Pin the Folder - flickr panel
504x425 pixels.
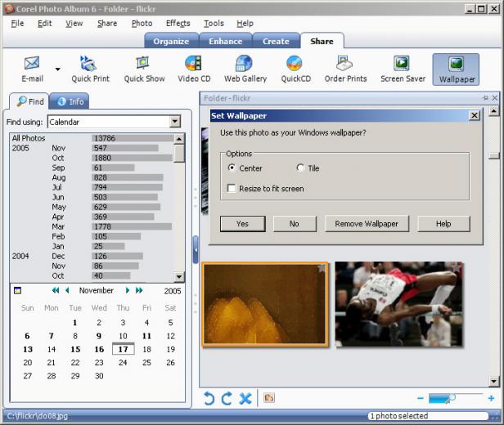485,98
